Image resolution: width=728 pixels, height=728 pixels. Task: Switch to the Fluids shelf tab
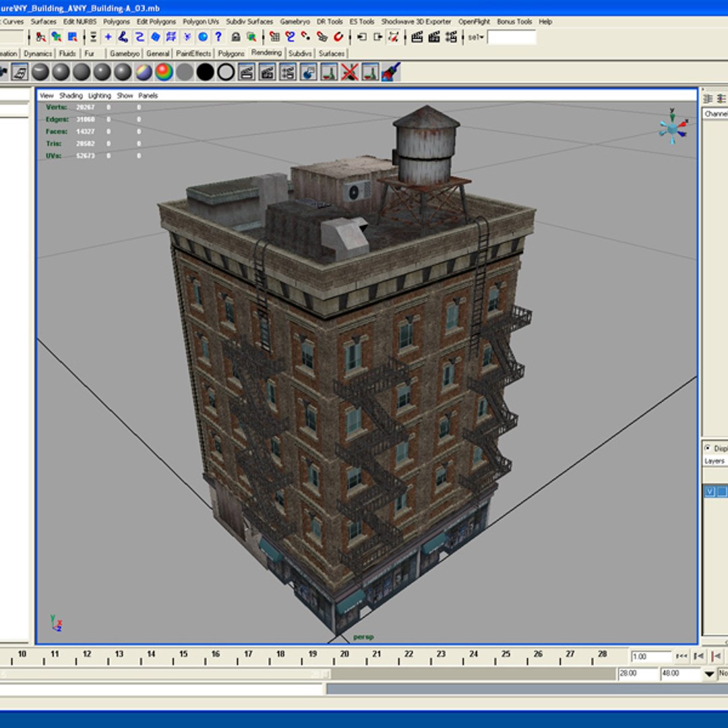[67, 53]
